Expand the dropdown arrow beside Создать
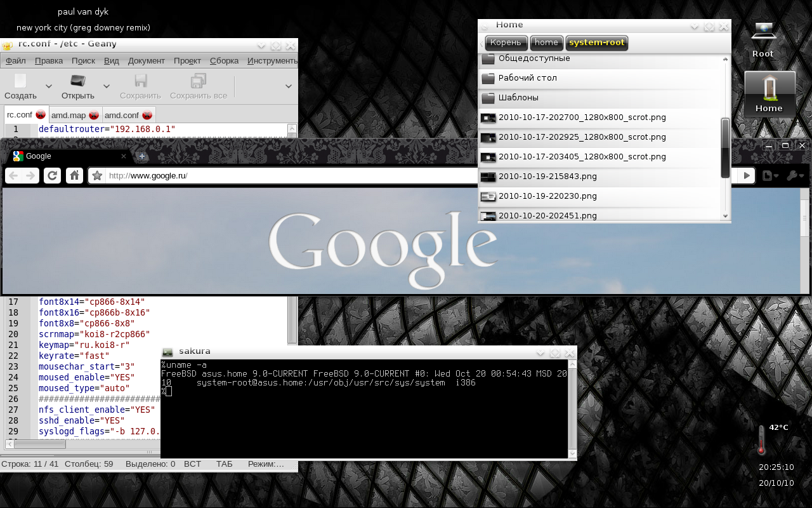 click(49, 86)
